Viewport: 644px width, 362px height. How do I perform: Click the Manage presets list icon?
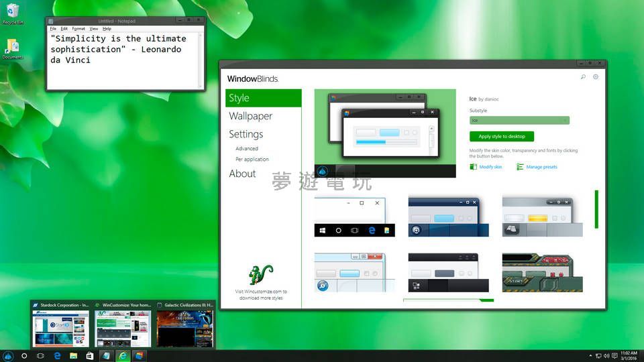(520, 167)
